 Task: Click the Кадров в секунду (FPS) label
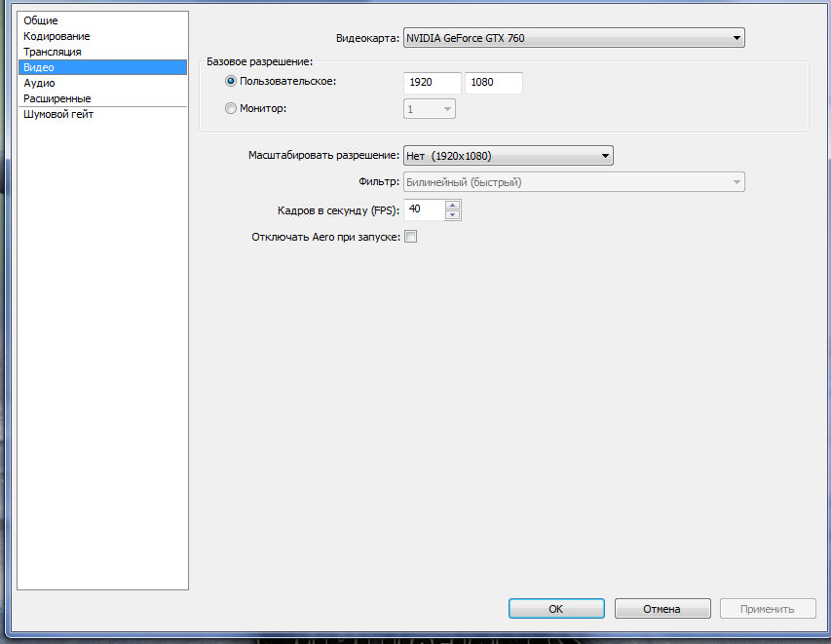338,210
